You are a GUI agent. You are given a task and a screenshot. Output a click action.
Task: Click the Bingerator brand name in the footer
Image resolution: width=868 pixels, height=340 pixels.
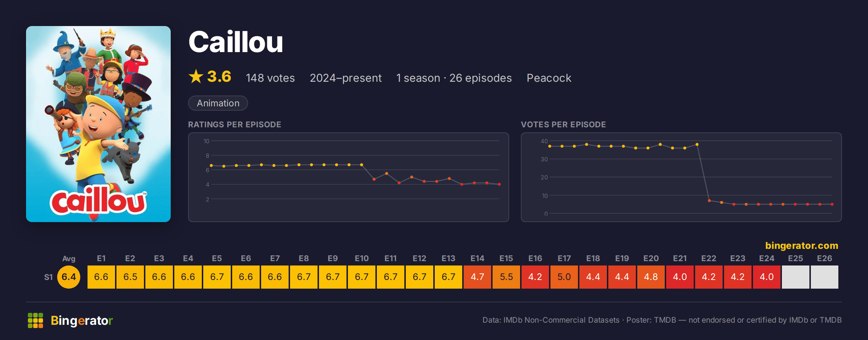(x=82, y=320)
